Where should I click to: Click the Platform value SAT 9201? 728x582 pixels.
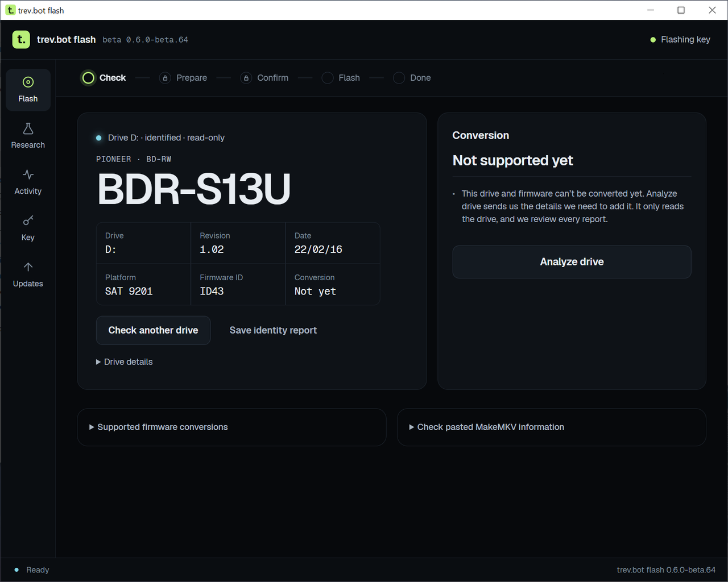click(x=129, y=292)
